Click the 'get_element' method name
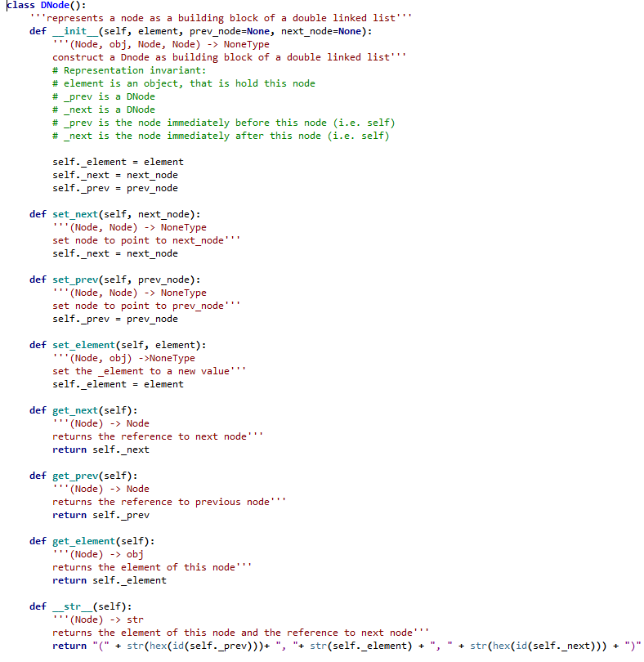The height and width of the screenshot is (662, 644). [x=83, y=542]
